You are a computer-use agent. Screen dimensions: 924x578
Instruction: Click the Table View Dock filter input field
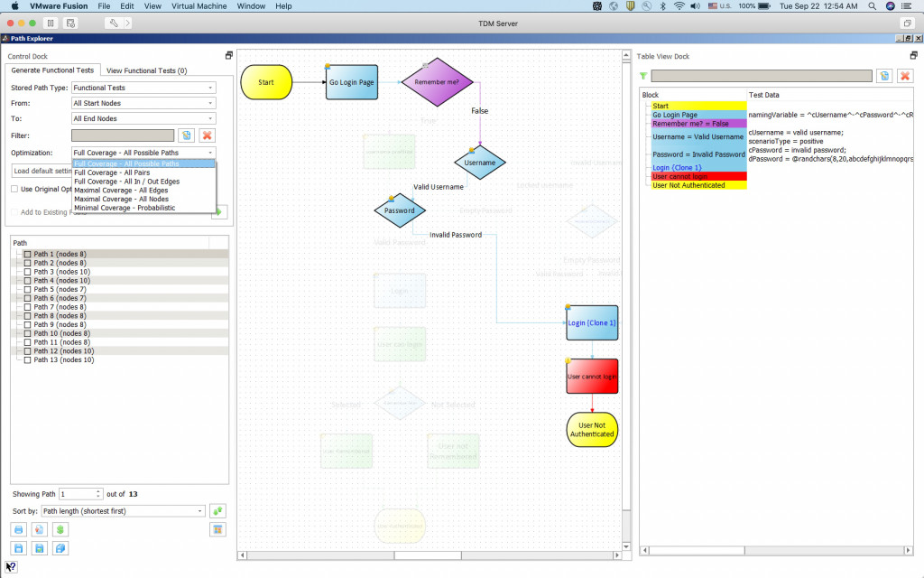[x=762, y=76]
